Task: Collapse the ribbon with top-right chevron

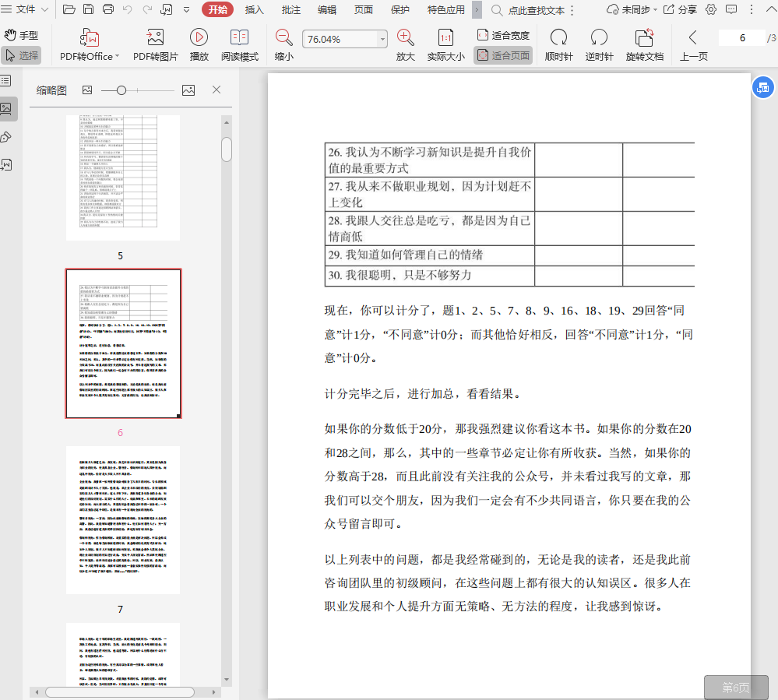Action: (x=772, y=9)
